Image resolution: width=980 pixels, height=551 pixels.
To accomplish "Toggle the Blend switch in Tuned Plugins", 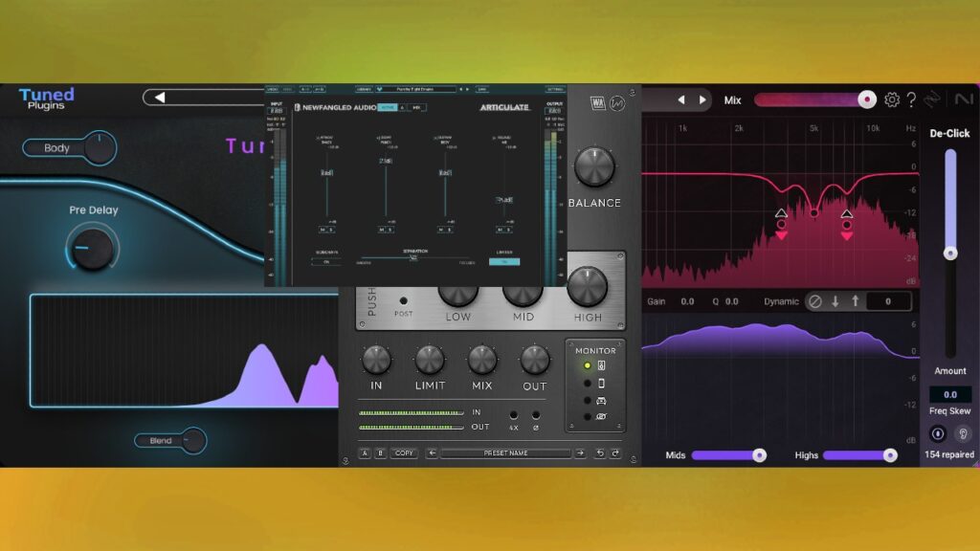I will click(x=170, y=440).
